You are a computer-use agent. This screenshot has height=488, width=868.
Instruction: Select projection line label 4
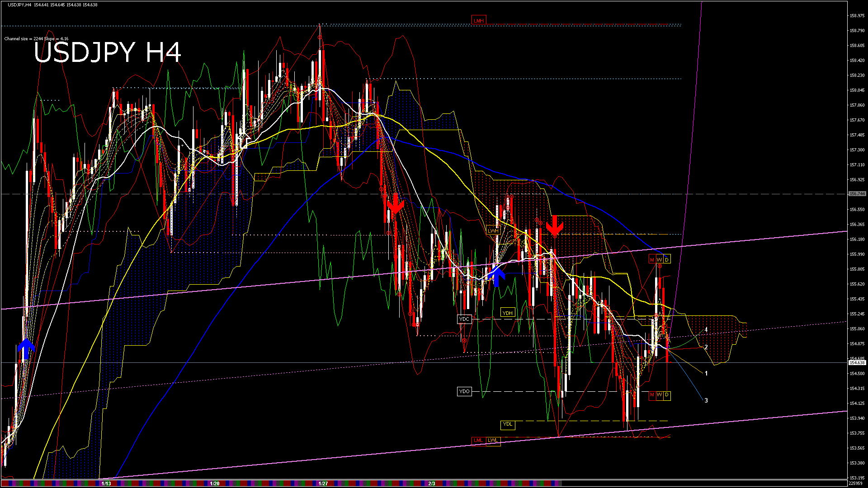706,330
